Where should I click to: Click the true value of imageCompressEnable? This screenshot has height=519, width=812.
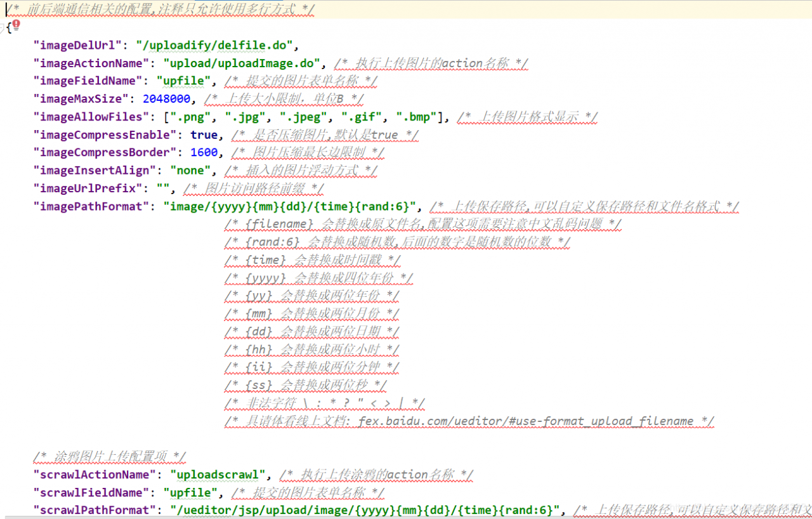(204, 135)
